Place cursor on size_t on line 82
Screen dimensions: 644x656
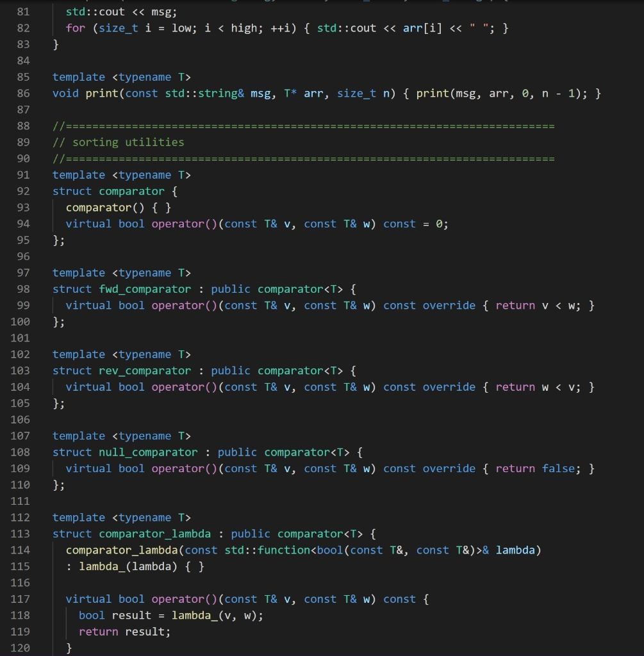point(120,28)
